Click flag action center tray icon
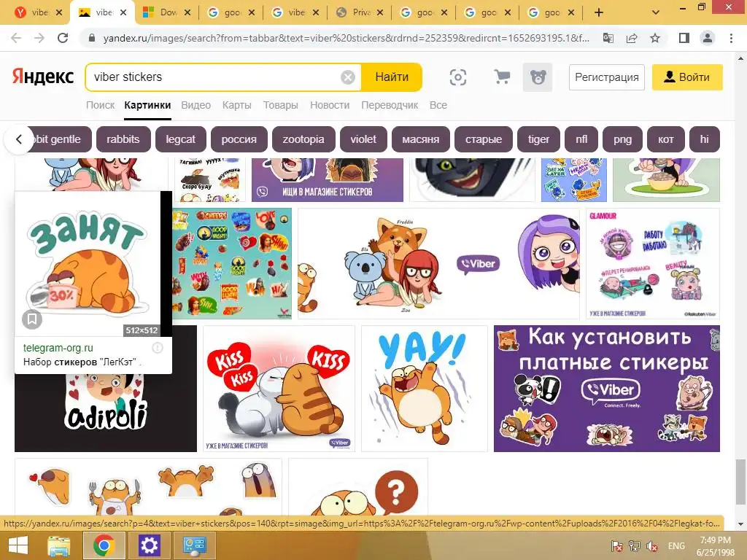Image resolution: width=747 pixels, height=560 pixels. tap(616, 546)
